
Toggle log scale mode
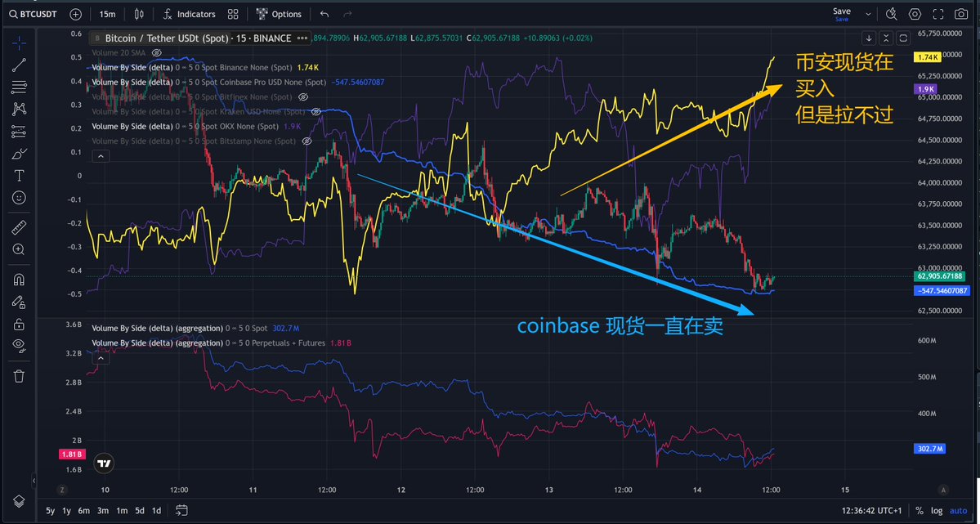click(937, 510)
